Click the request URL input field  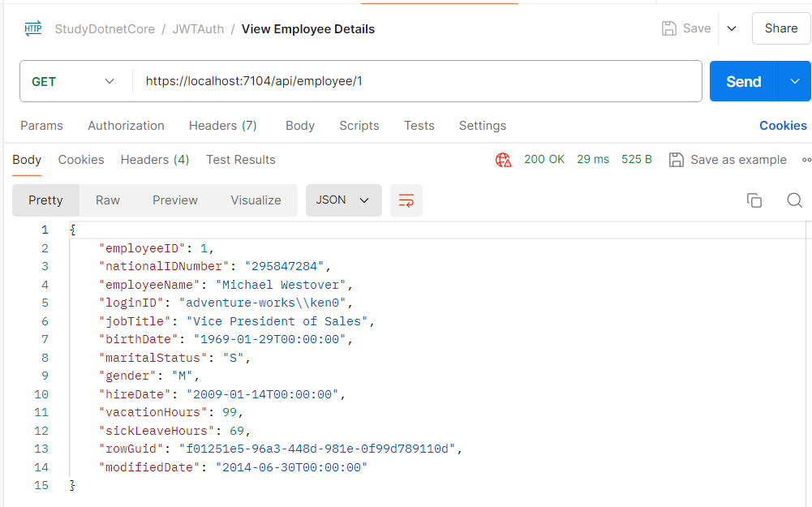417,81
